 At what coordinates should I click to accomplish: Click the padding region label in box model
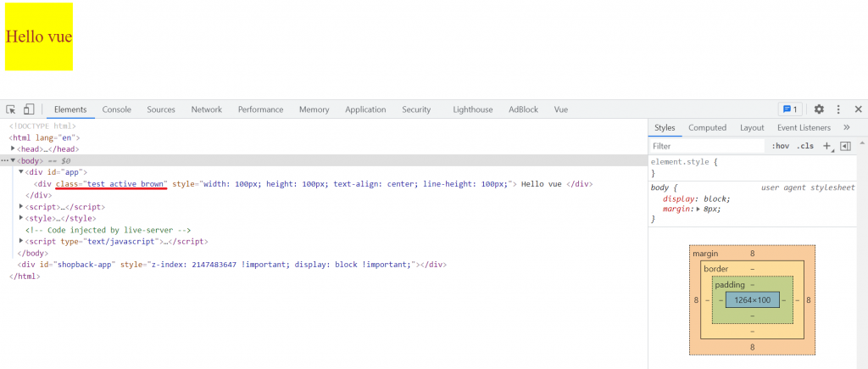coord(728,284)
